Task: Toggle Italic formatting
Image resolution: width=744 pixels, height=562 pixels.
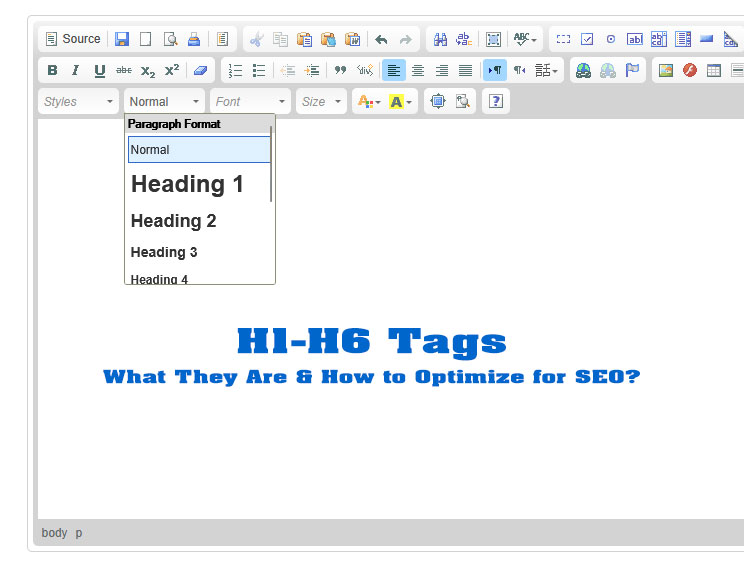Action: tap(75, 70)
